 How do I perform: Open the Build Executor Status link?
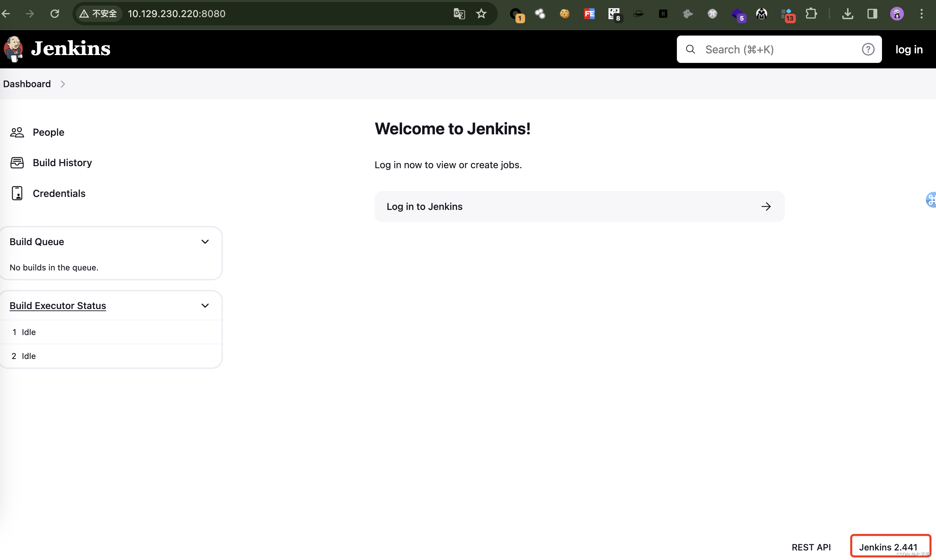point(58,306)
